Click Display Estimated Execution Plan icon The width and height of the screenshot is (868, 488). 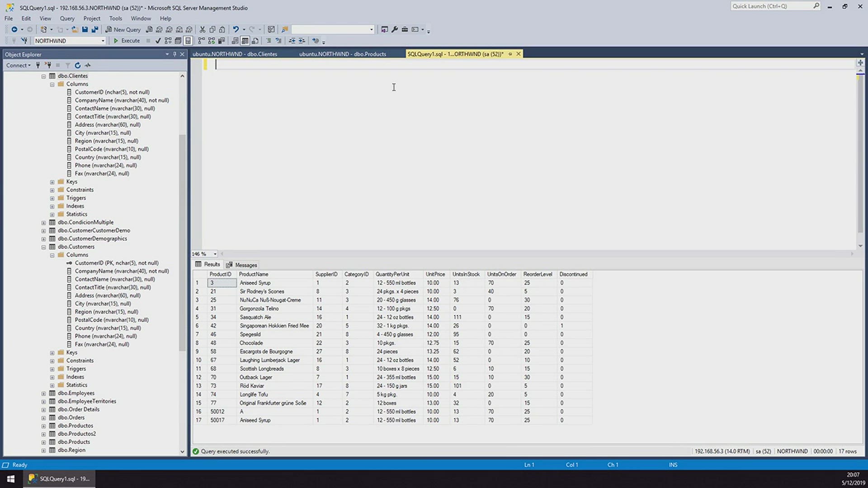pos(168,41)
